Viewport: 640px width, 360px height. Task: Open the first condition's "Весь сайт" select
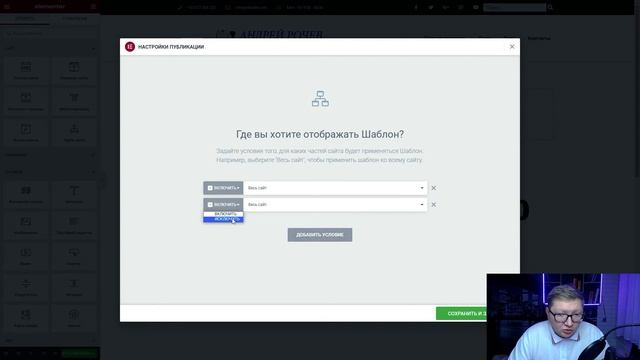coord(335,188)
